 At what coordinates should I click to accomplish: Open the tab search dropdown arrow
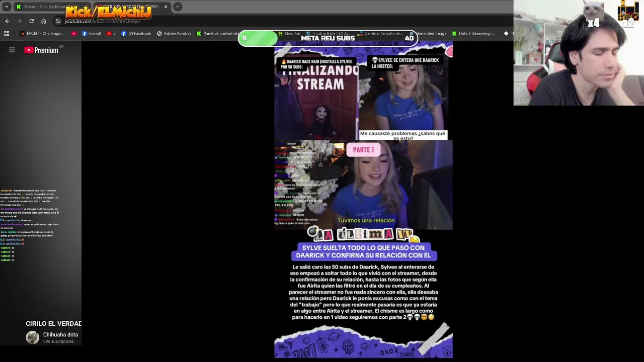(x=6, y=7)
